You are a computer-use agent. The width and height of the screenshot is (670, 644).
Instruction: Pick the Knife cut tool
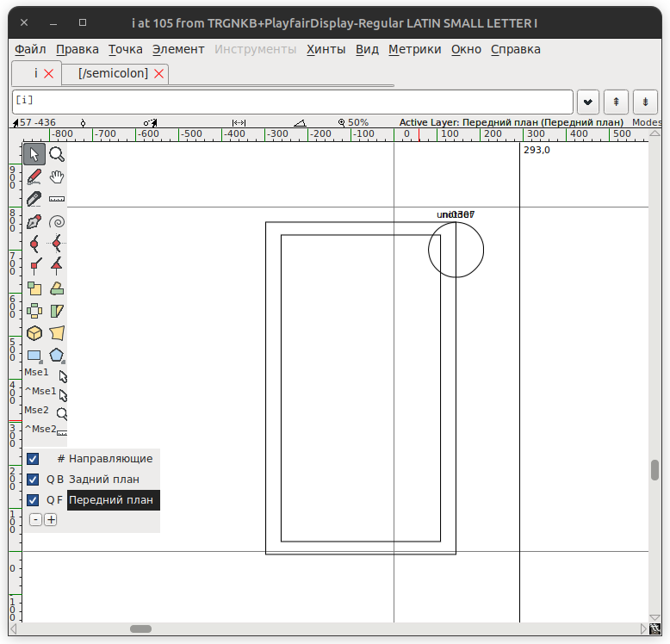coord(34,199)
